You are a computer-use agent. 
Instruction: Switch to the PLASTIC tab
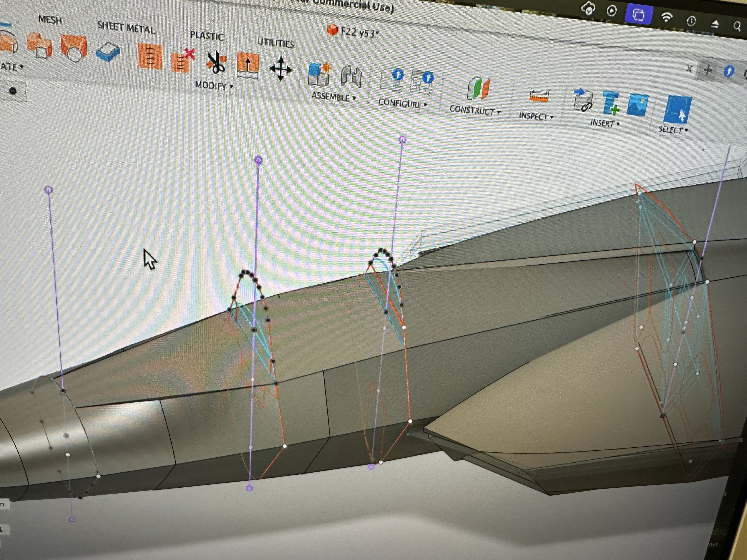207,35
